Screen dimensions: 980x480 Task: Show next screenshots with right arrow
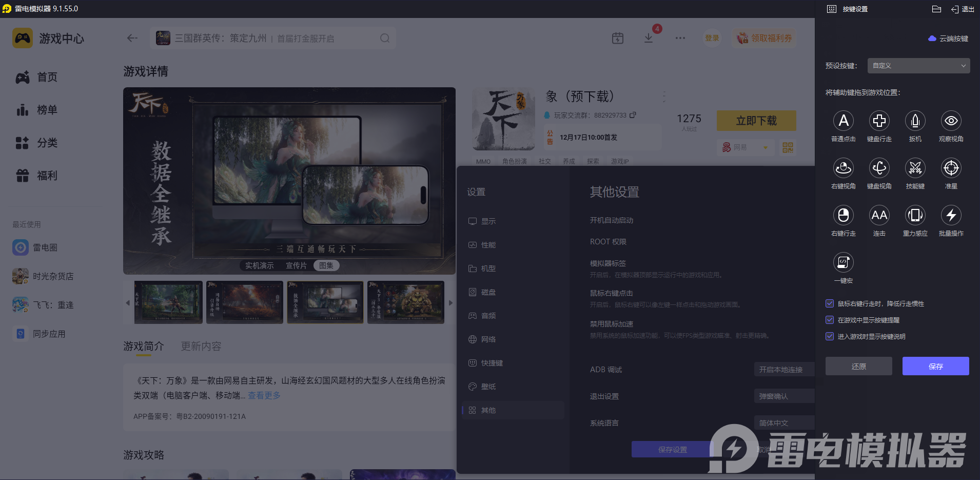click(x=450, y=303)
